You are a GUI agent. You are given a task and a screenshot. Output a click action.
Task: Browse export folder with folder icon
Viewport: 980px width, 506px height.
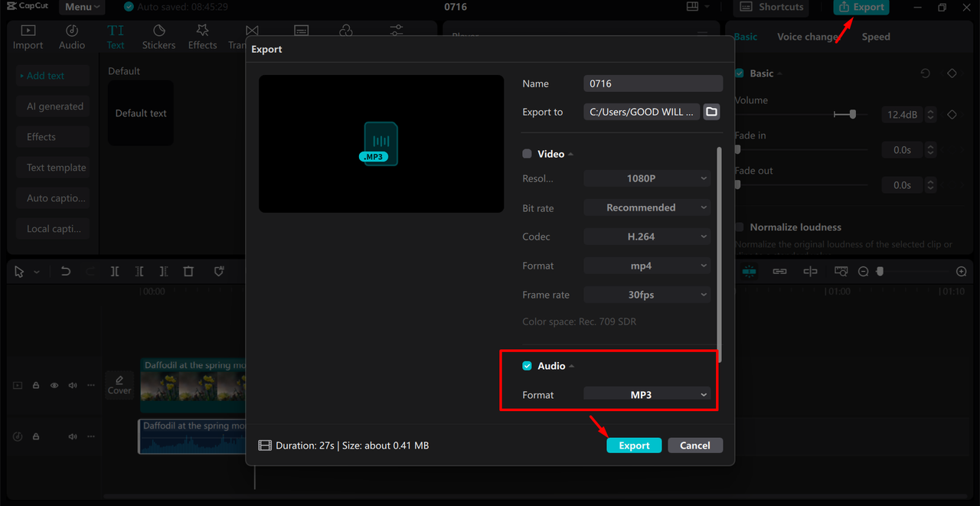711,112
